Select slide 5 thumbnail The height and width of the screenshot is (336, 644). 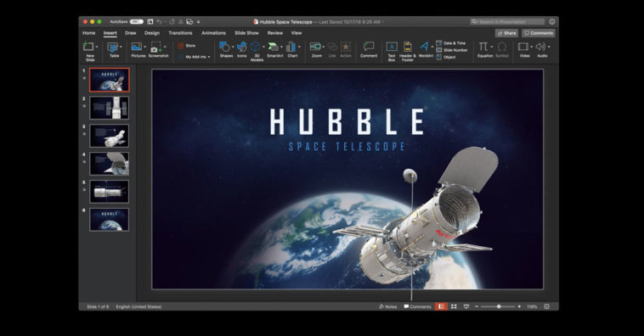[110, 192]
